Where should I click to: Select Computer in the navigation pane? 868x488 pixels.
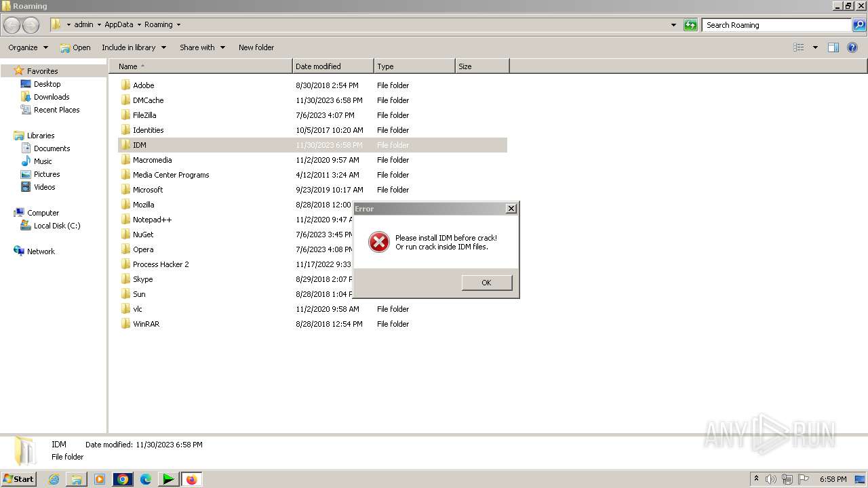coord(43,213)
